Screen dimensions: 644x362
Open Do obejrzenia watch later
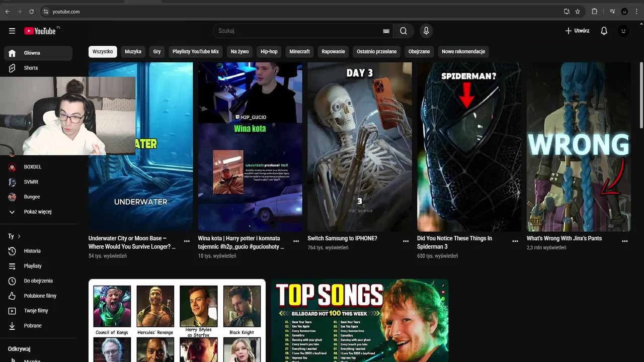tap(38, 281)
